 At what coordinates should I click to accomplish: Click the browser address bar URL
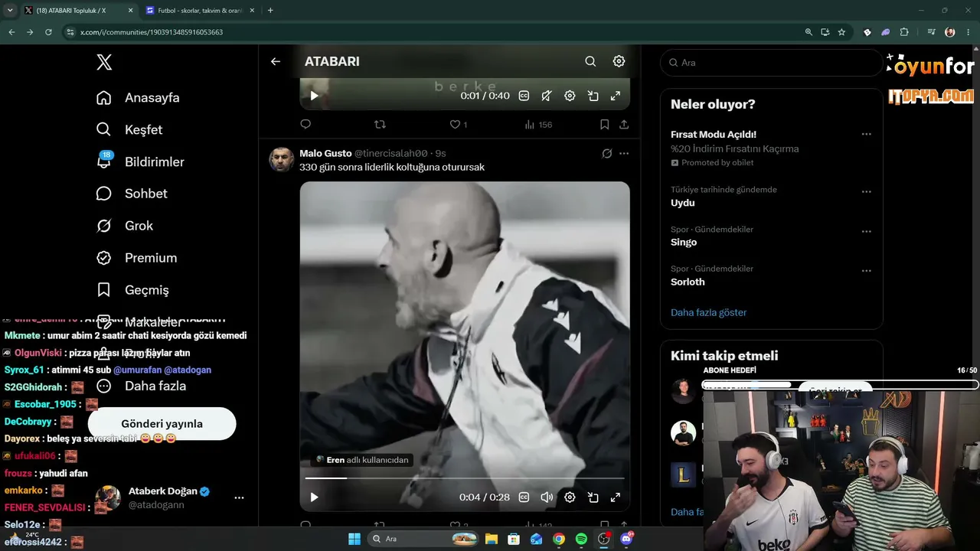tap(152, 32)
